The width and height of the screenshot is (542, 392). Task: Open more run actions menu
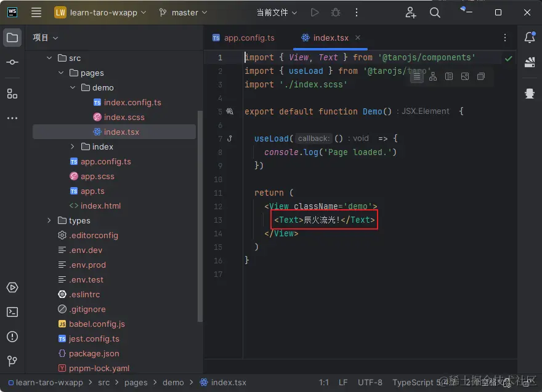click(x=357, y=12)
